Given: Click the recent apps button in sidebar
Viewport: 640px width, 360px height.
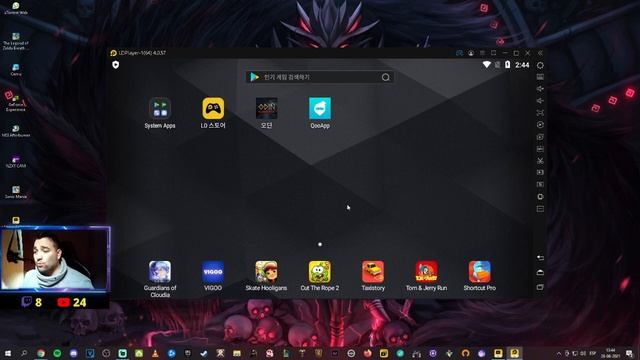Looking at the screenshot, I should pos(540,287).
